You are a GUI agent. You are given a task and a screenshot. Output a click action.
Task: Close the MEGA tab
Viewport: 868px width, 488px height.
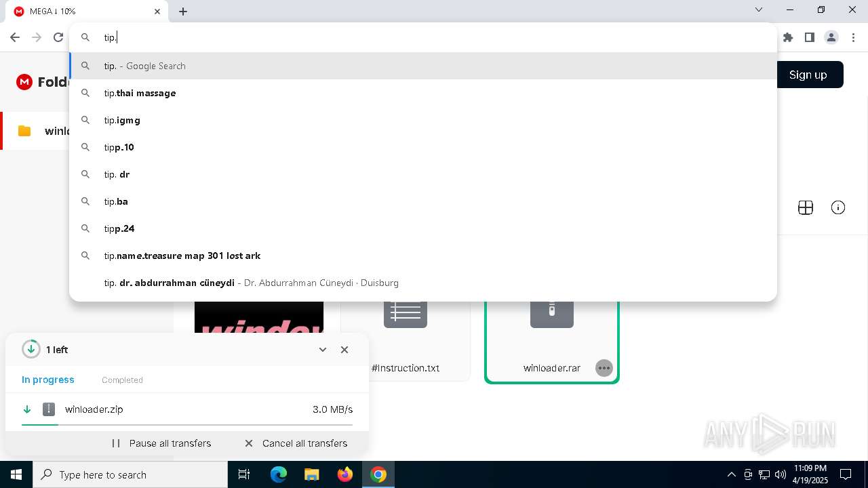point(157,12)
